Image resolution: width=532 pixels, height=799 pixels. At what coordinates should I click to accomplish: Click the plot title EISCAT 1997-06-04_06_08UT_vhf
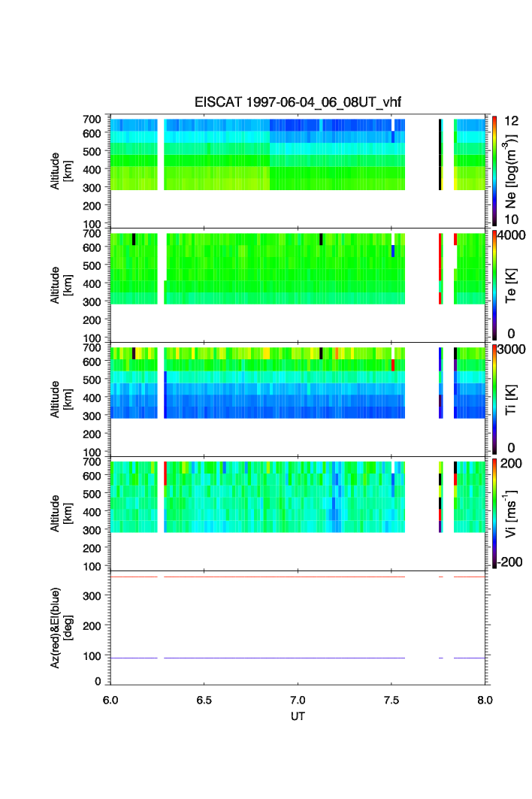pyautogui.click(x=298, y=102)
